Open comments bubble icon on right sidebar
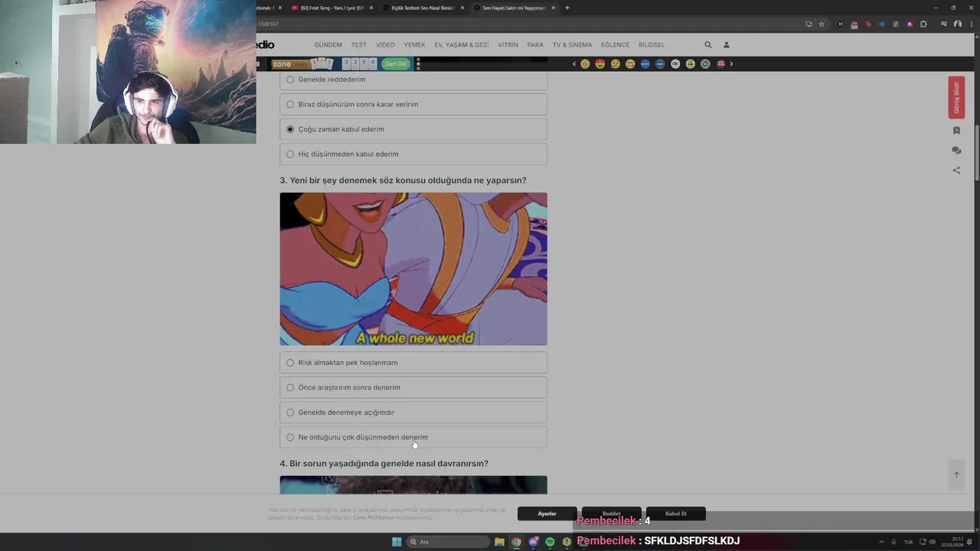980x551 pixels. pyautogui.click(x=956, y=151)
